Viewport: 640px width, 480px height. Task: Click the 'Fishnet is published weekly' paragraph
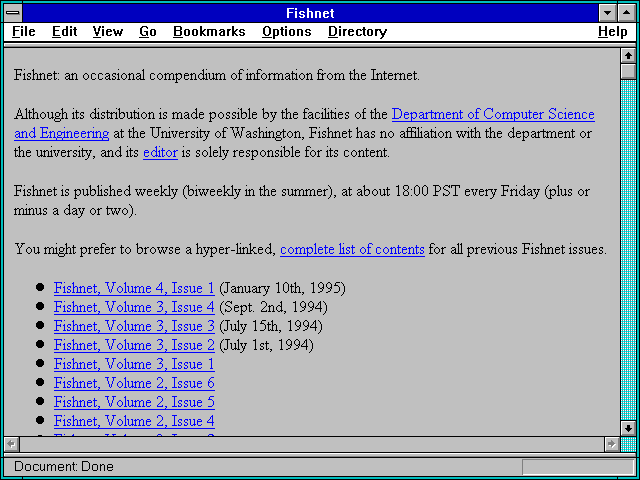coord(302,201)
